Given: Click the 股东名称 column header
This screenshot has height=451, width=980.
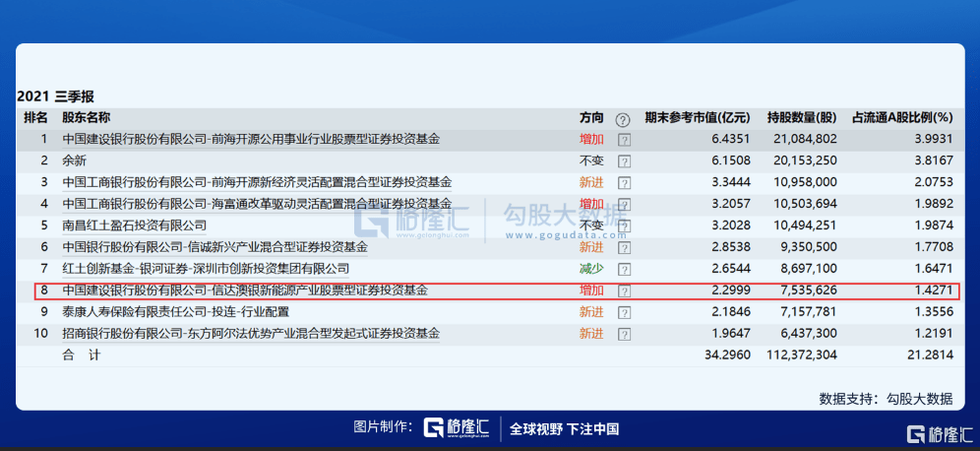Looking at the screenshot, I should (x=87, y=117).
